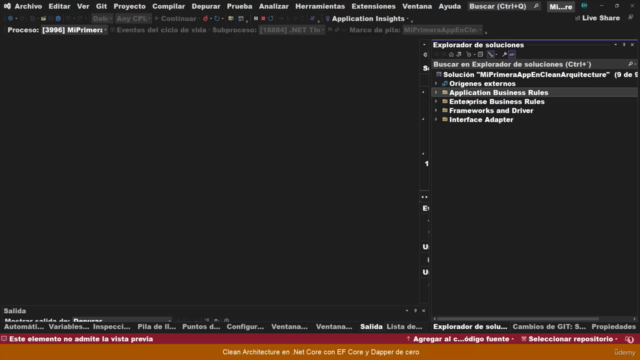Click the pin icon of the Salida panel
The image size is (640, 360).
coord(416,311)
